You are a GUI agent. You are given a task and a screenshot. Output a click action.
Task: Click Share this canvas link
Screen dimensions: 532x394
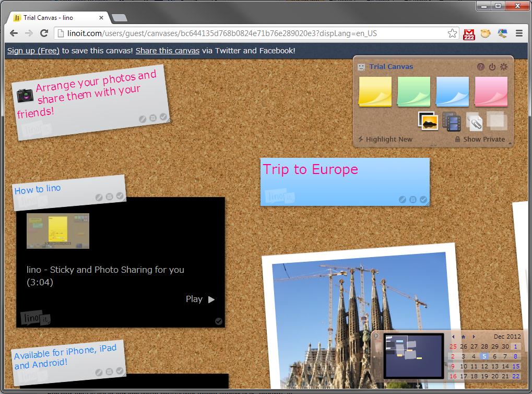pos(167,51)
